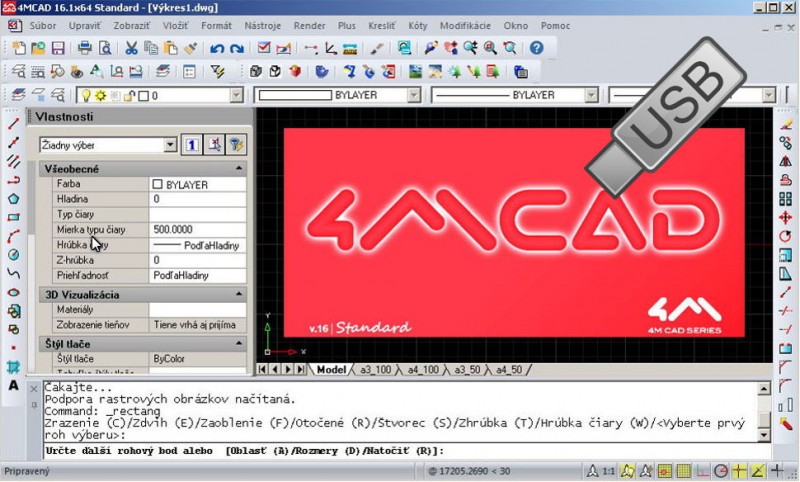Open the Kóty menu
Image resolution: width=800 pixels, height=482 pixels.
tap(417, 26)
